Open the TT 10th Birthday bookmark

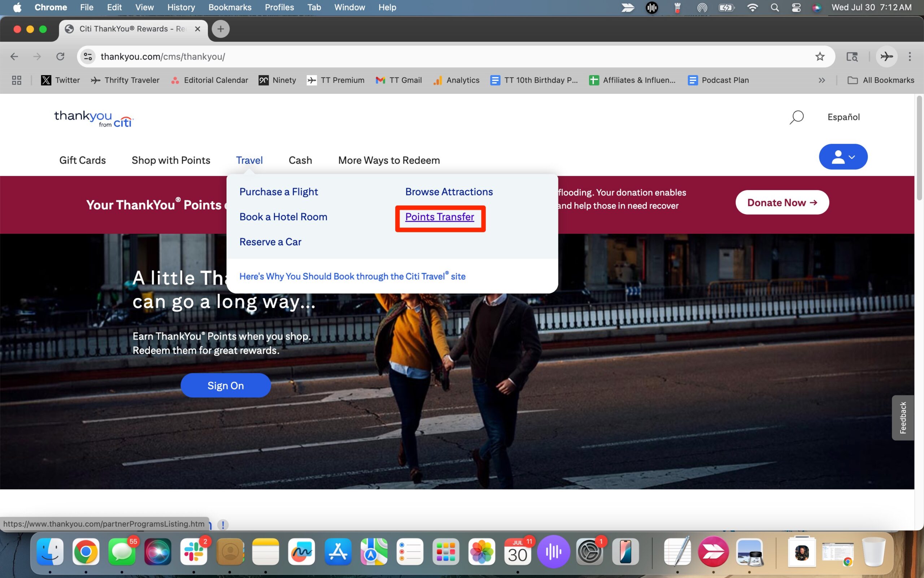[x=534, y=80]
